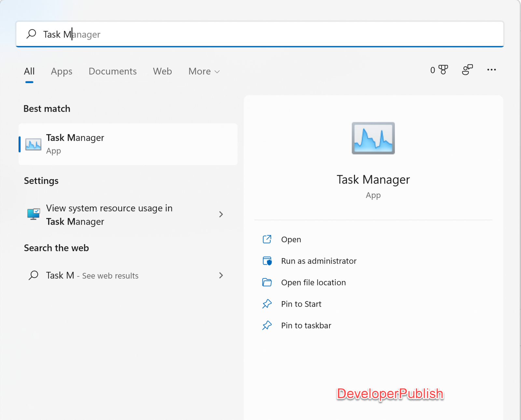521x420 pixels.
Task: Open the ellipsis options menu icon
Action: [492, 70]
